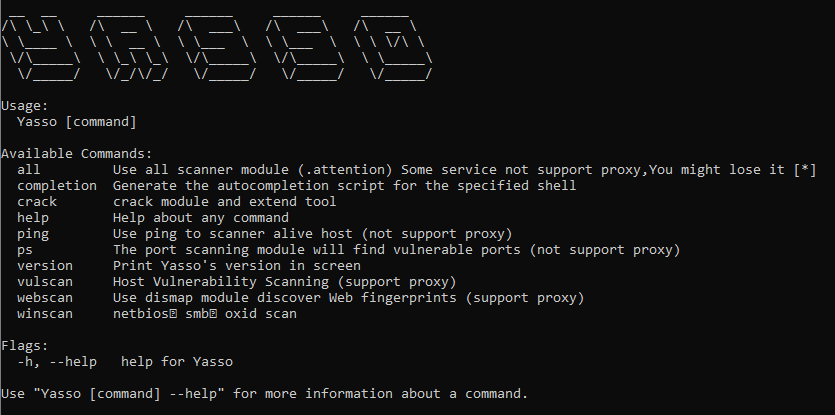Viewport: 835px width, 415px height.
Task: Click the [*] marker ending the all description
Action: tap(805, 170)
